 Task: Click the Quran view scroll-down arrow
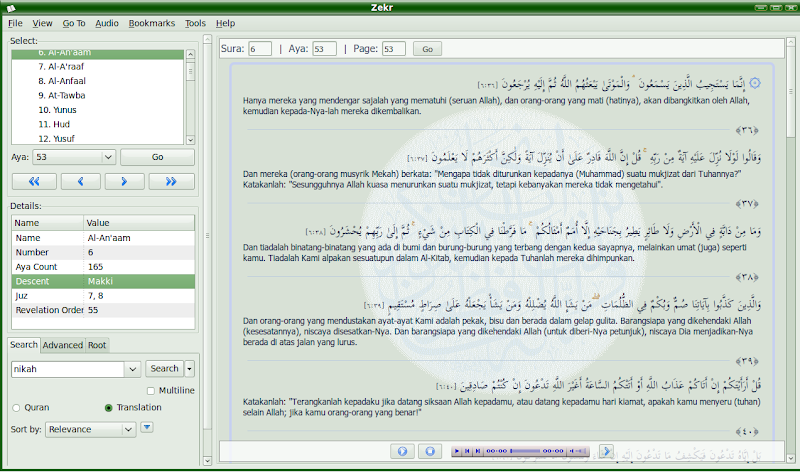pyautogui.click(x=791, y=458)
